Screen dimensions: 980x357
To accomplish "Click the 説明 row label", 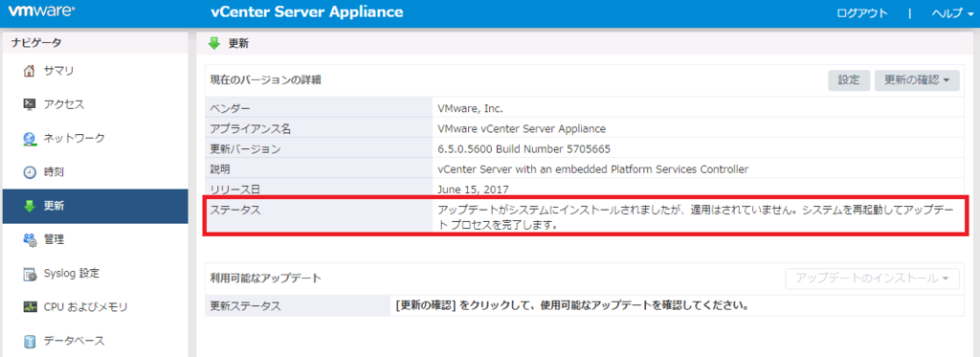I will click(x=220, y=169).
